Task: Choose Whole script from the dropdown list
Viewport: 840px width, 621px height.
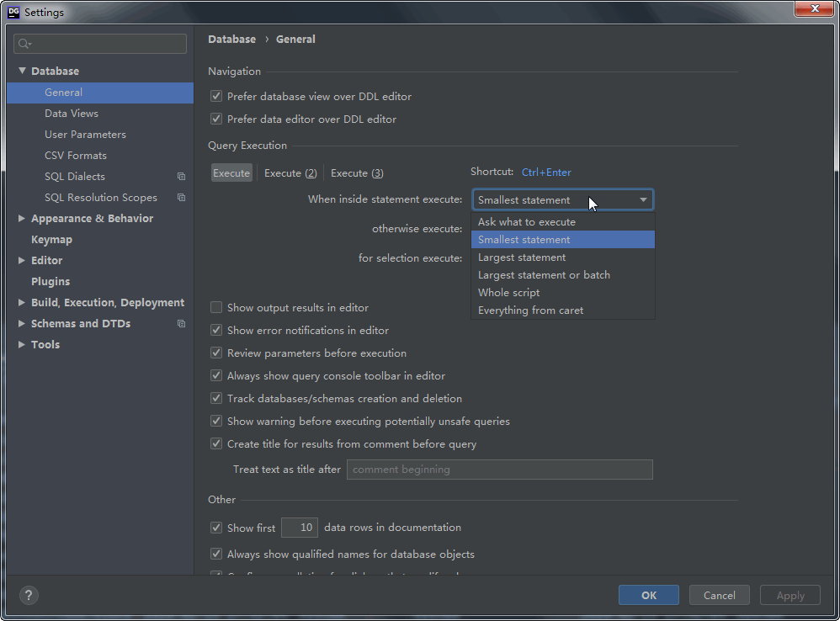Action: click(x=509, y=293)
